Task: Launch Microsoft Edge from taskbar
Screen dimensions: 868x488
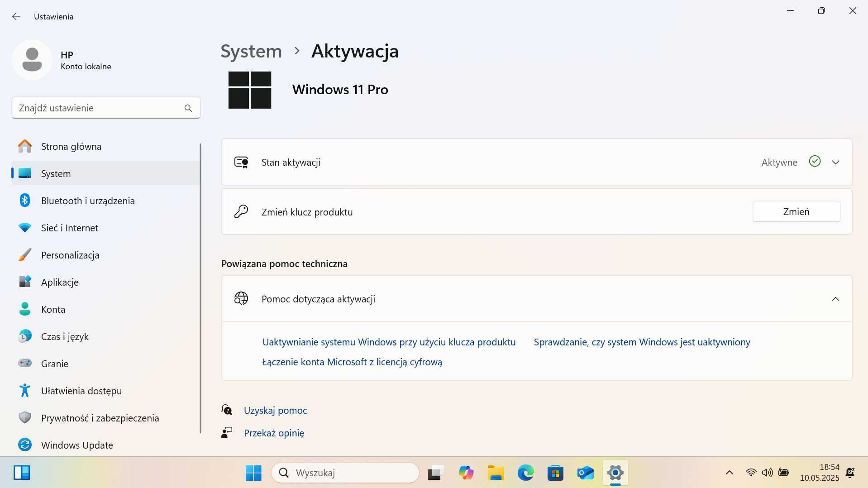Action: [525, 473]
